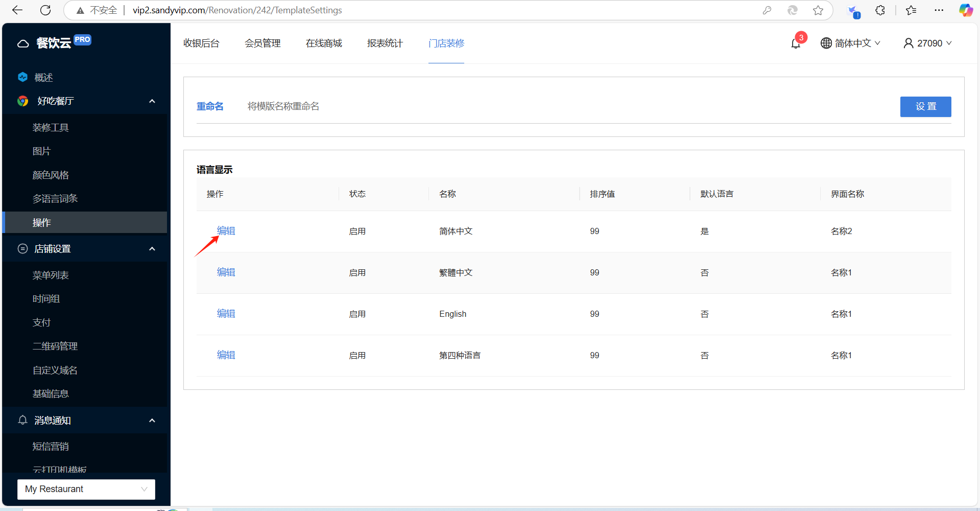Click 编辑 for 第四种语言 row
The width and height of the screenshot is (980, 511).
pyautogui.click(x=226, y=355)
